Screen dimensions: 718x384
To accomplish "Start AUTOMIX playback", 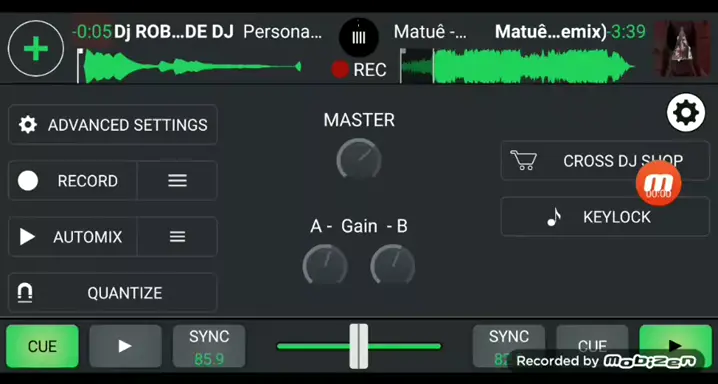I will [x=72, y=237].
